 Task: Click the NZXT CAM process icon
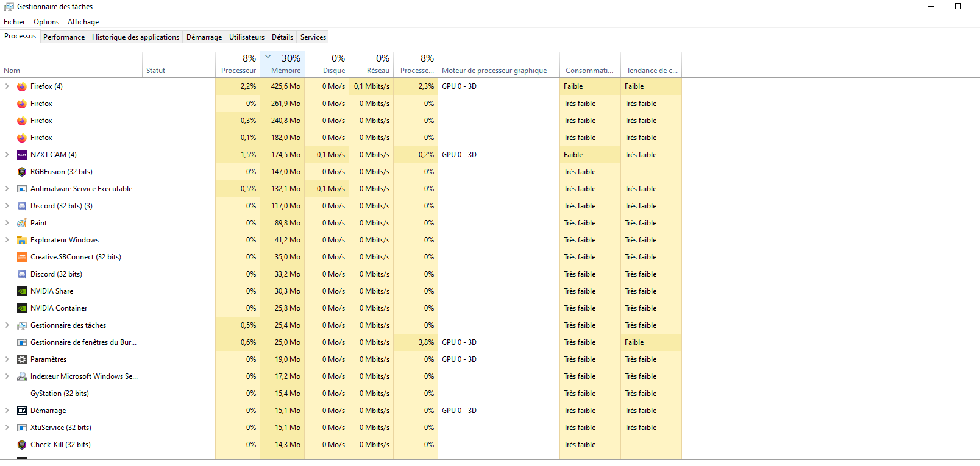[22, 155]
